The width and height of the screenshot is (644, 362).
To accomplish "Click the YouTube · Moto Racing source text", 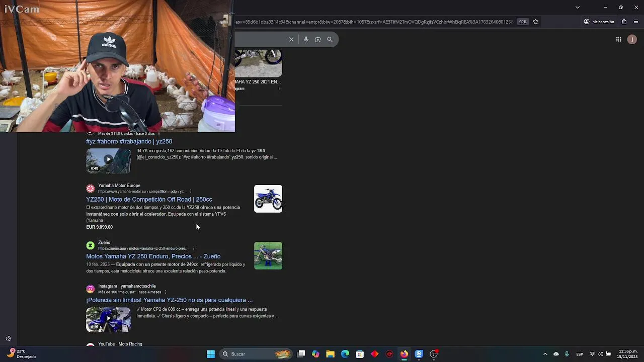I will pos(120,344).
